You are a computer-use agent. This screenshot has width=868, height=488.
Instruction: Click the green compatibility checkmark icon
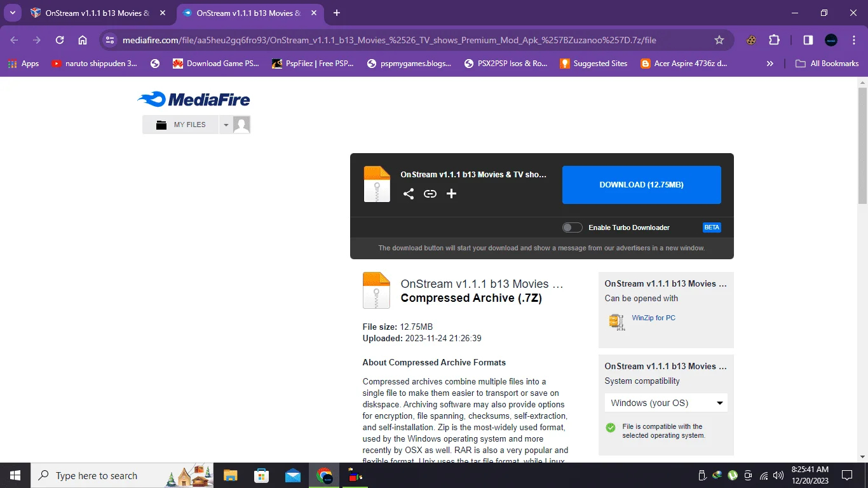[611, 428]
